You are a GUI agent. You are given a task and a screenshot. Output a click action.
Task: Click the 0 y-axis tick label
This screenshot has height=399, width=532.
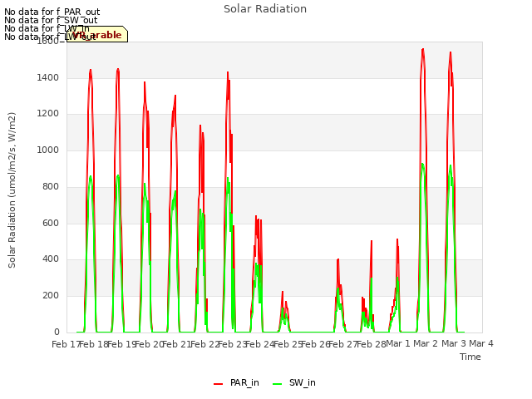click(57, 332)
